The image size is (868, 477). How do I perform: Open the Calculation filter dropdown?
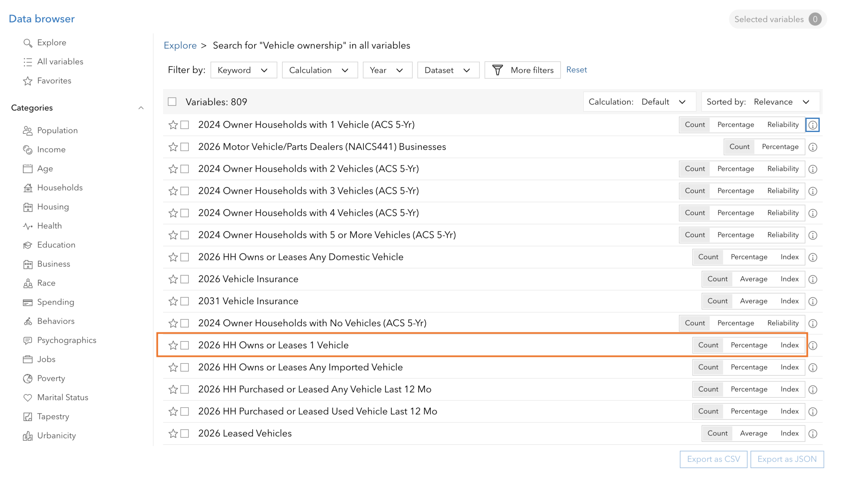pyautogui.click(x=320, y=70)
